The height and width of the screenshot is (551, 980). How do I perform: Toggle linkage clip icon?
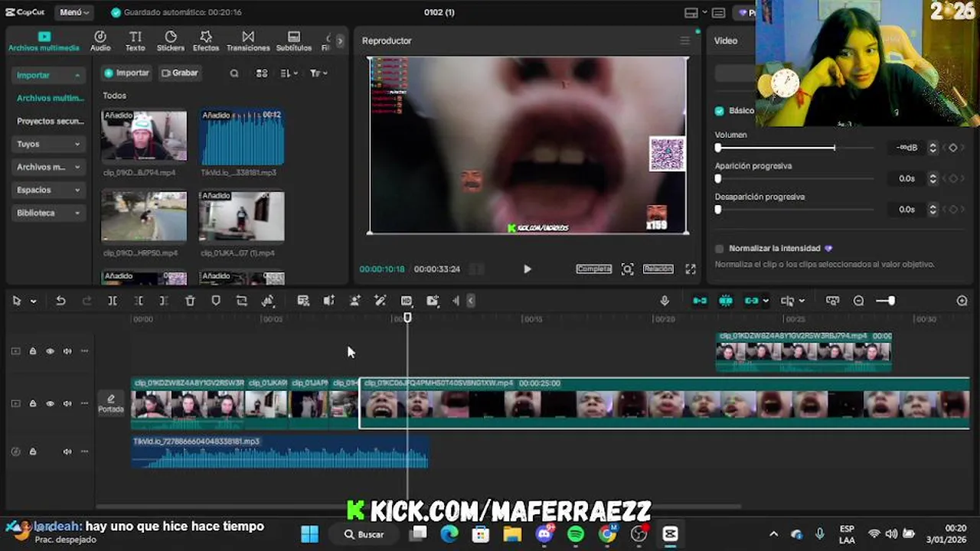[x=751, y=301]
